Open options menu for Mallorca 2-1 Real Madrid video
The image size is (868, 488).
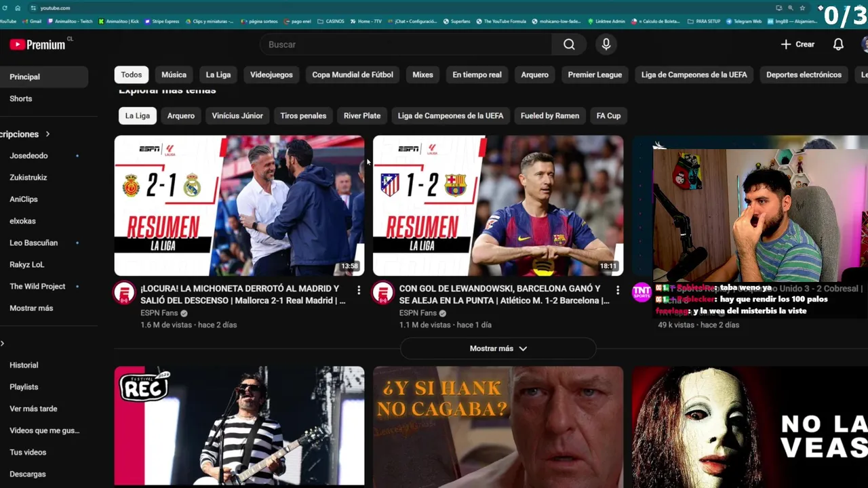tap(359, 290)
